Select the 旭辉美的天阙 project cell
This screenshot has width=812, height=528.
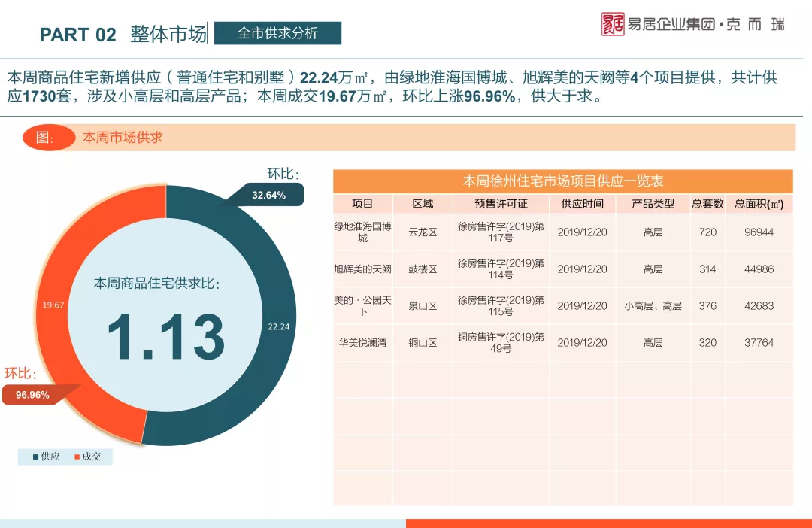[x=362, y=269]
